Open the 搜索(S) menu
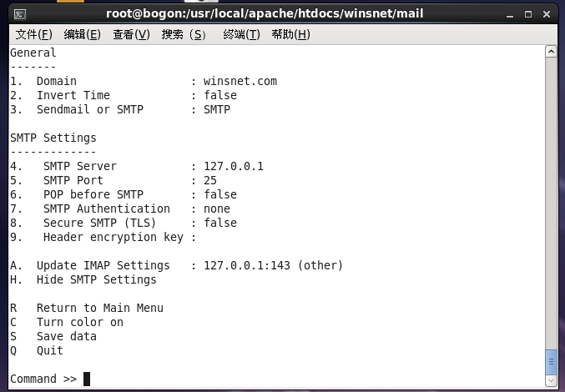The image size is (565, 392). (184, 34)
